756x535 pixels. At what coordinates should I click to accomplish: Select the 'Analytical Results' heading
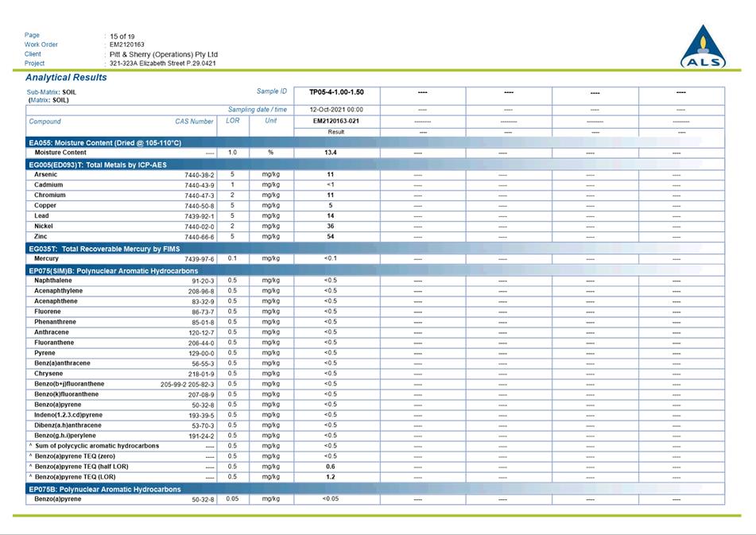tap(66, 78)
